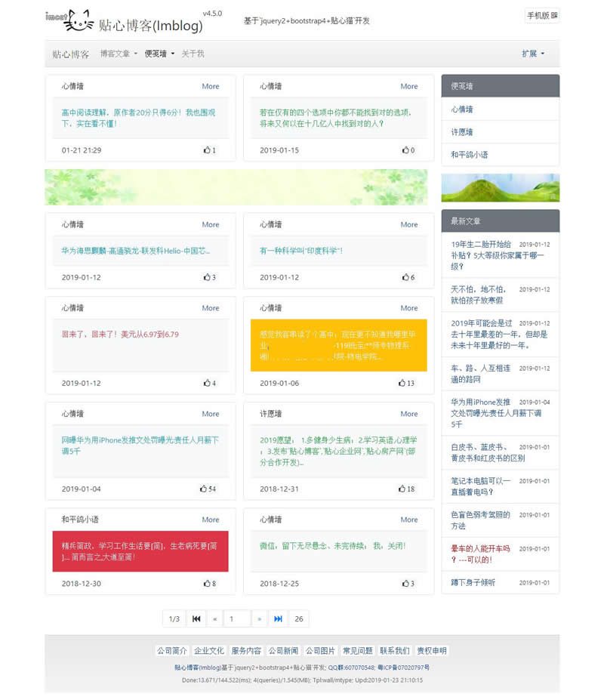Open article 晕车的人能开车吗
This screenshot has height=700, width=604.
pyautogui.click(x=480, y=554)
